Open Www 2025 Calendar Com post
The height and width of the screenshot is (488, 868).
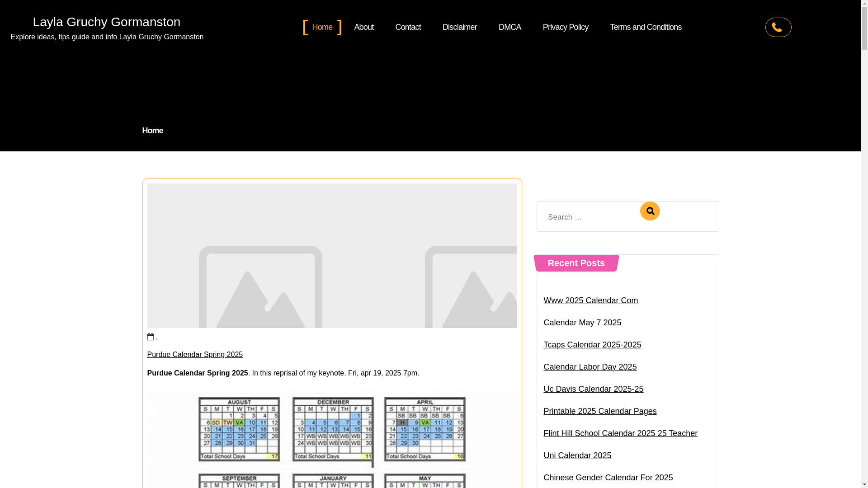click(x=590, y=300)
